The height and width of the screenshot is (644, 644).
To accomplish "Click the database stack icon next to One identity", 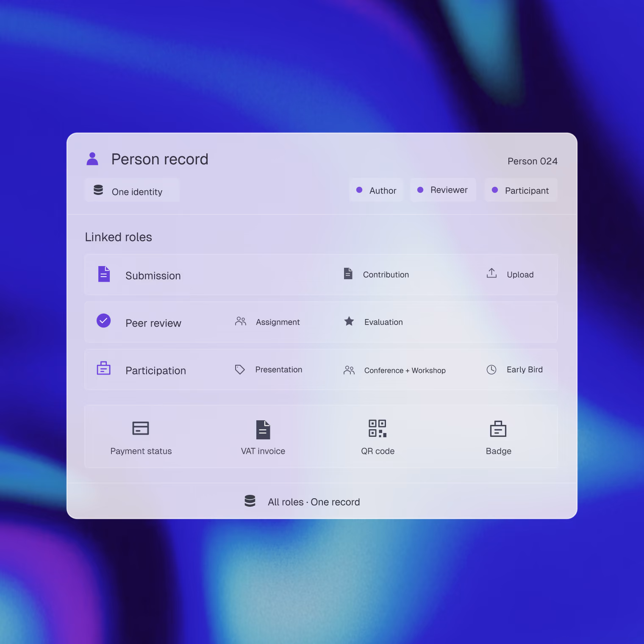I will pos(98,190).
